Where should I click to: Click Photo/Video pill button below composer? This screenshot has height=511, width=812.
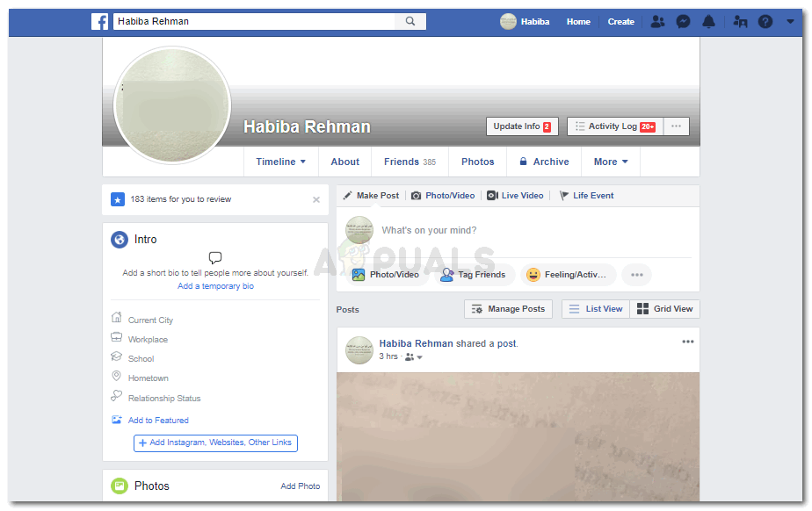point(386,275)
